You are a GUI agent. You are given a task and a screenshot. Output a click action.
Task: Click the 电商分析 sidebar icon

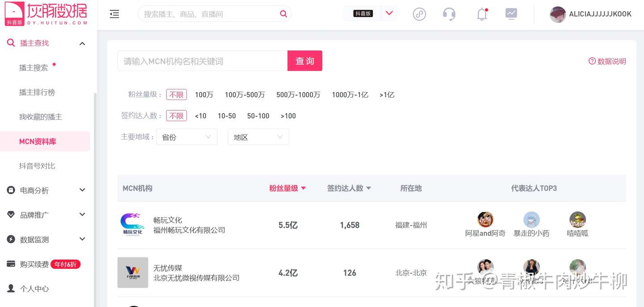11,190
